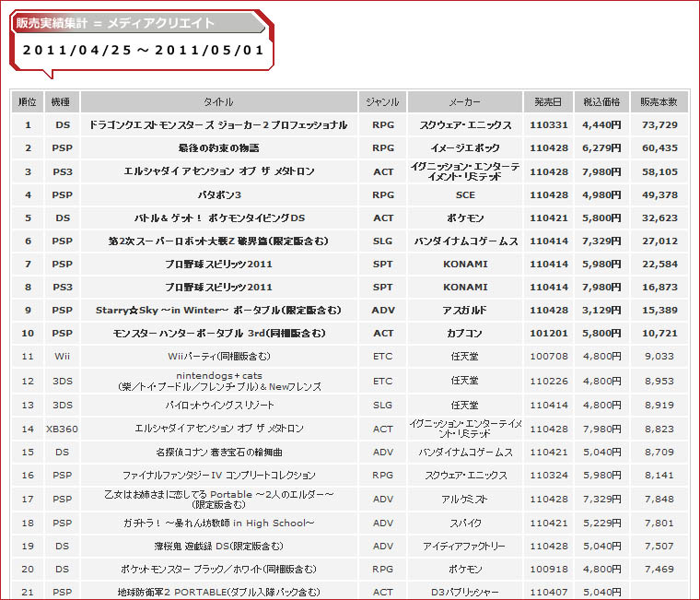
Task: Select title Starry☆Sky ~in Winter~ ポータブル
Action: click(x=218, y=310)
